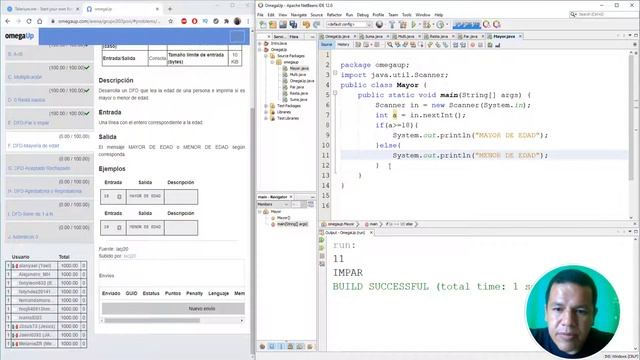Click the Save All icon in NetBeans toolbar
Image resolution: width=640 pixels, height=360 pixels.
[x=293, y=25]
